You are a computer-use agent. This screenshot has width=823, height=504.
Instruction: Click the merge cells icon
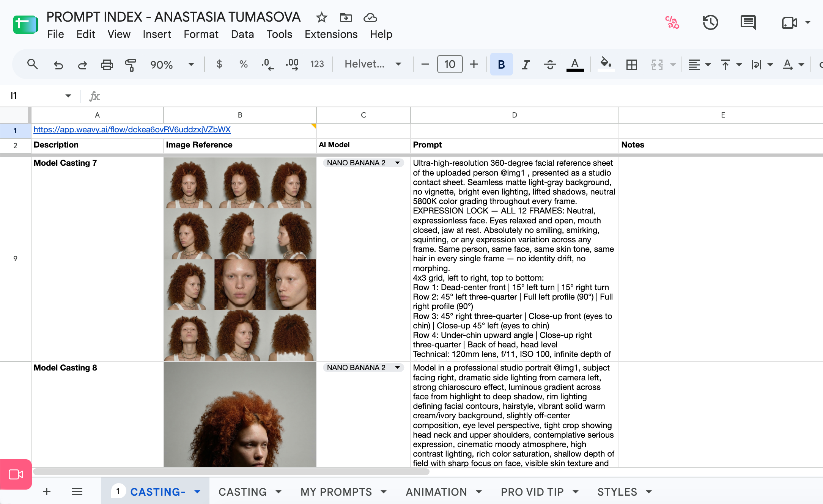657,65
